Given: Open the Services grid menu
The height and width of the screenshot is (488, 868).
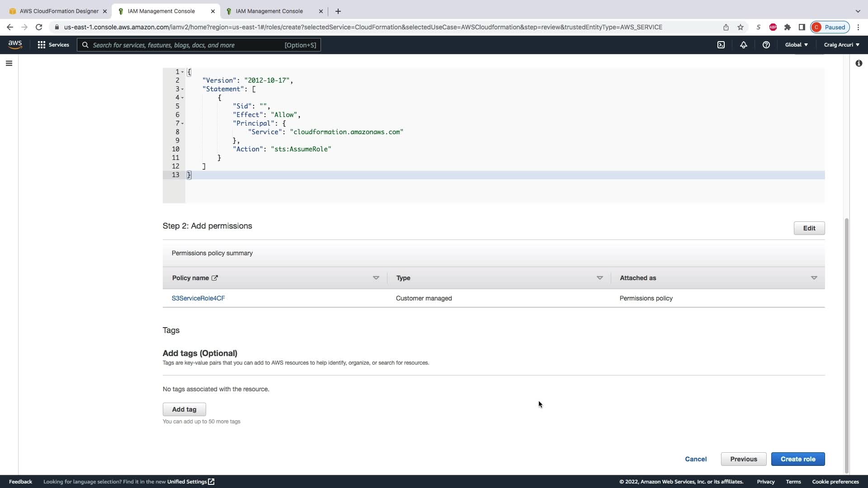Looking at the screenshot, I should [53, 45].
